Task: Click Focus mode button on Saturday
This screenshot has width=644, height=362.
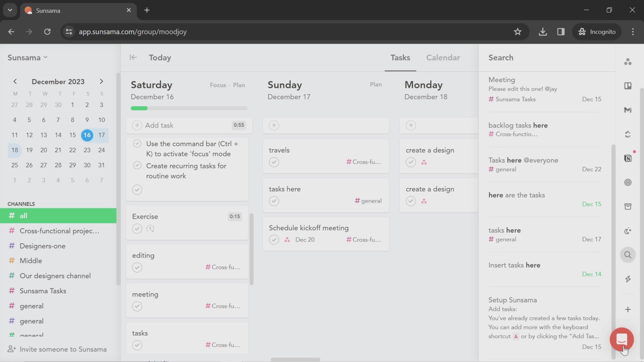Action: (x=218, y=85)
